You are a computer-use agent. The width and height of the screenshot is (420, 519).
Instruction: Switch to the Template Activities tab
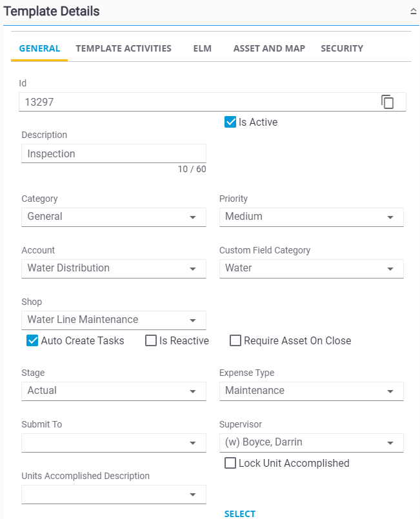click(x=123, y=48)
